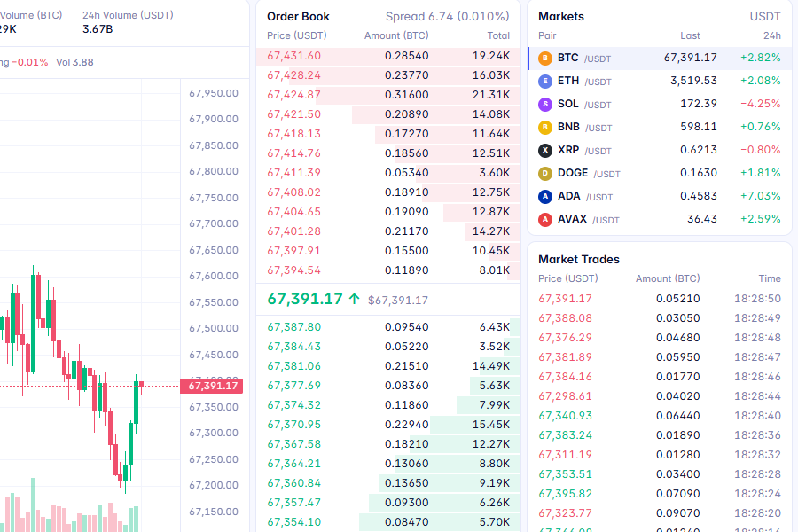
Task: Open the AVAX/USDT market pair
Action: [660, 219]
